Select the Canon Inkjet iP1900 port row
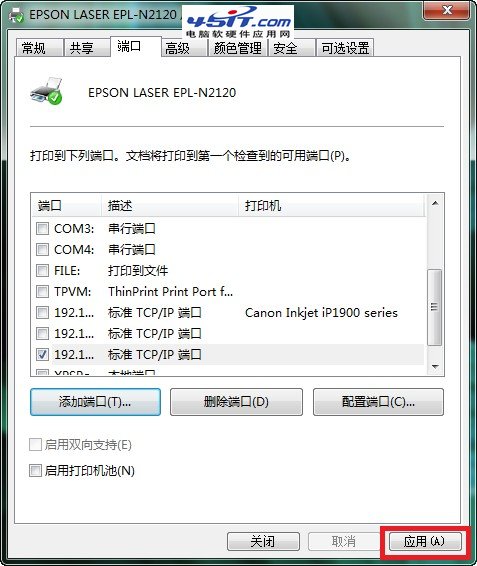Viewport: 477px width, 566px height. pyautogui.click(x=228, y=313)
